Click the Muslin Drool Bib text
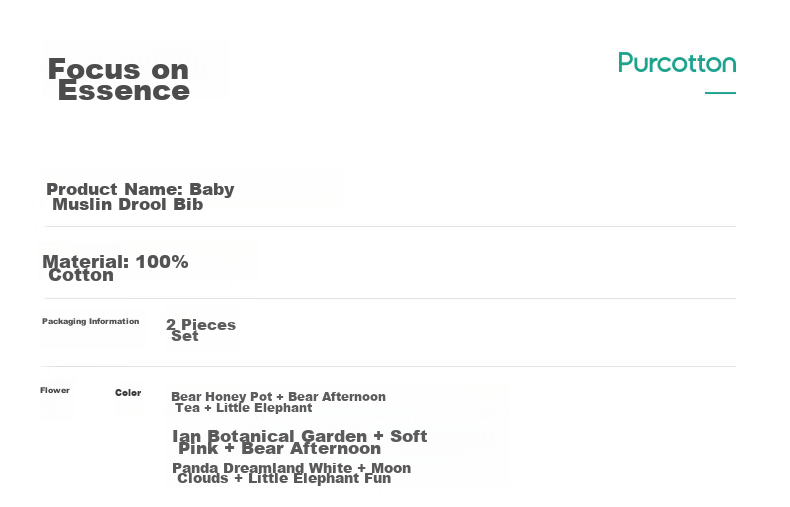790x507 pixels. pos(127,205)
